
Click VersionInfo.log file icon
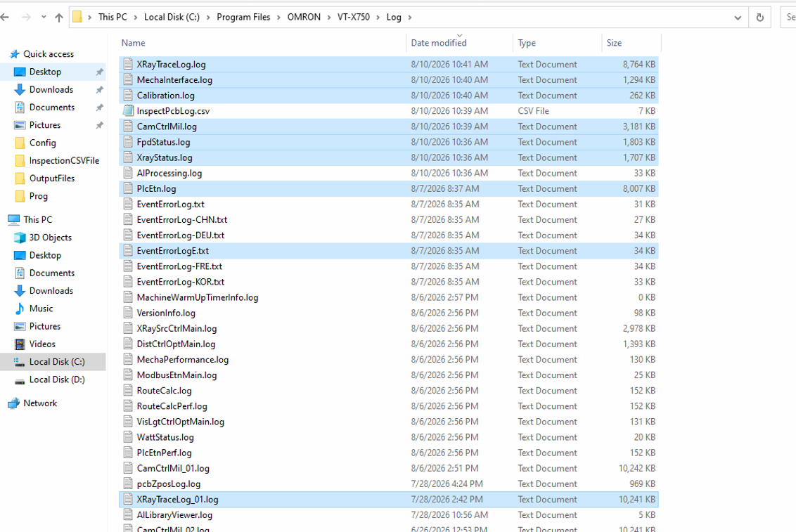coord(128,313)
